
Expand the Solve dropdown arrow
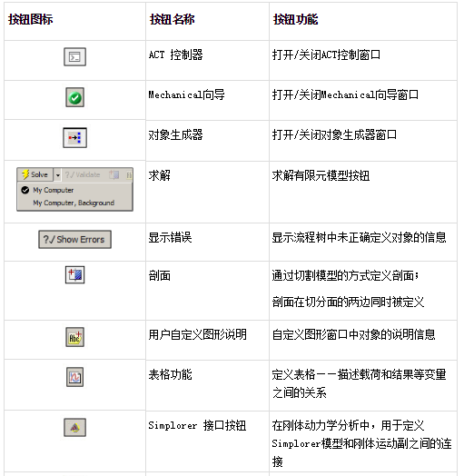tap(57, 174)
